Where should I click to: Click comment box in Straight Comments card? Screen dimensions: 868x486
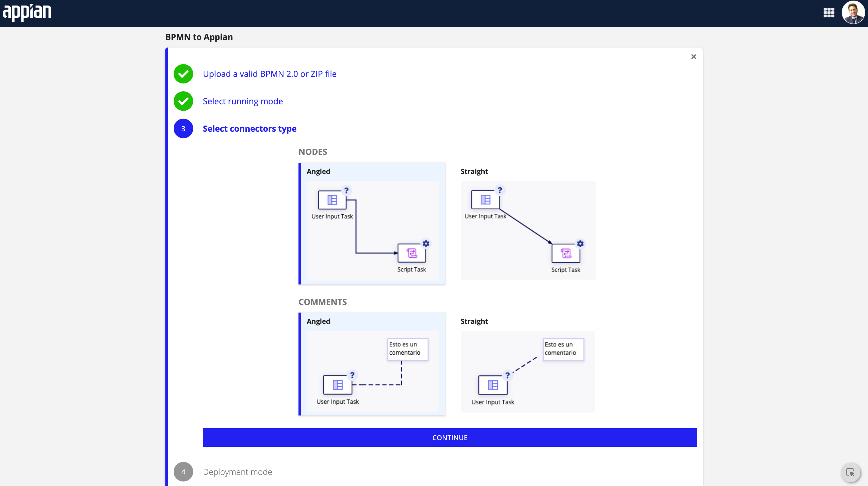point(563,349)
